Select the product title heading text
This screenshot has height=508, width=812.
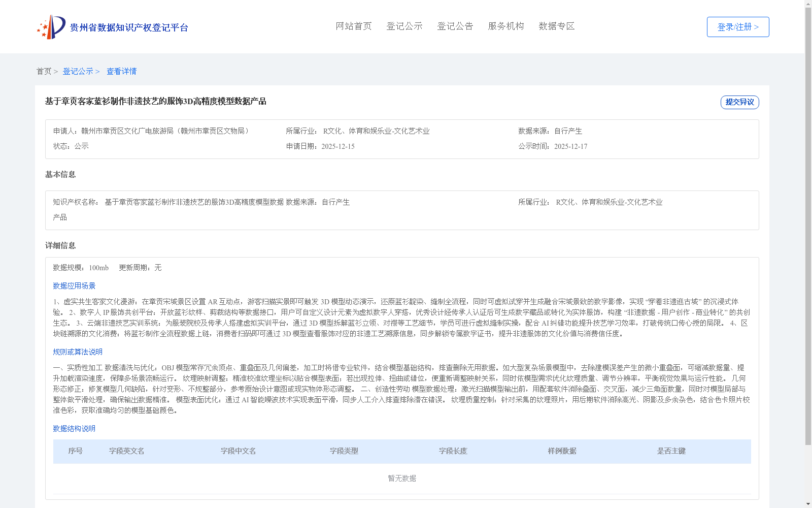[x=156, y=101]
